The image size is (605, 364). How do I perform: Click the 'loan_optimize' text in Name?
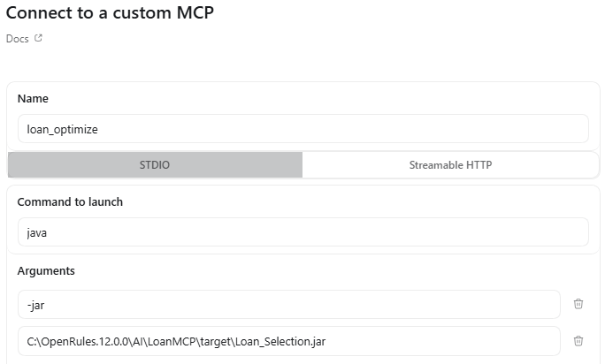(x=63, y=129)
